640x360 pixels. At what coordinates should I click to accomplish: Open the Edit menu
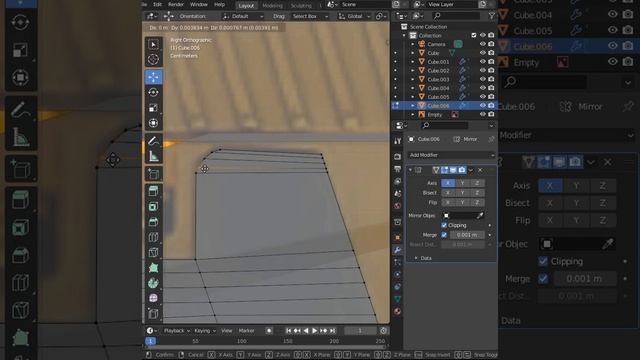pos(158,4)
